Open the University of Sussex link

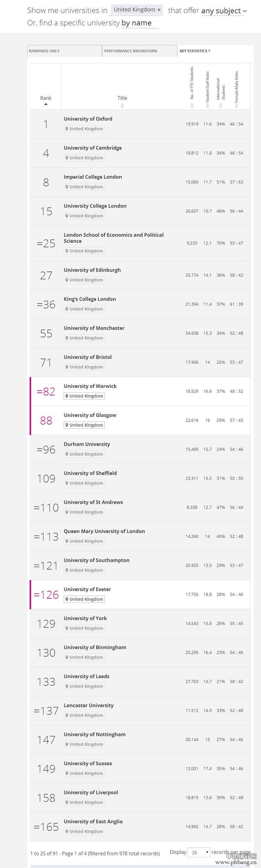[x=88, y=763]
